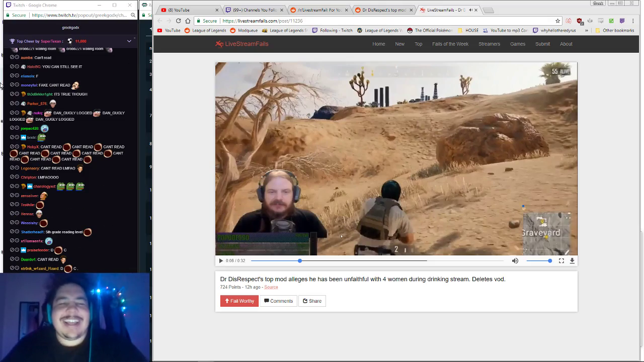Image resolution: width=644 pixels, height=362 pixels.
Task: Click SuperTexan in the Top Cheer banner
Action: tap(51, 41)
